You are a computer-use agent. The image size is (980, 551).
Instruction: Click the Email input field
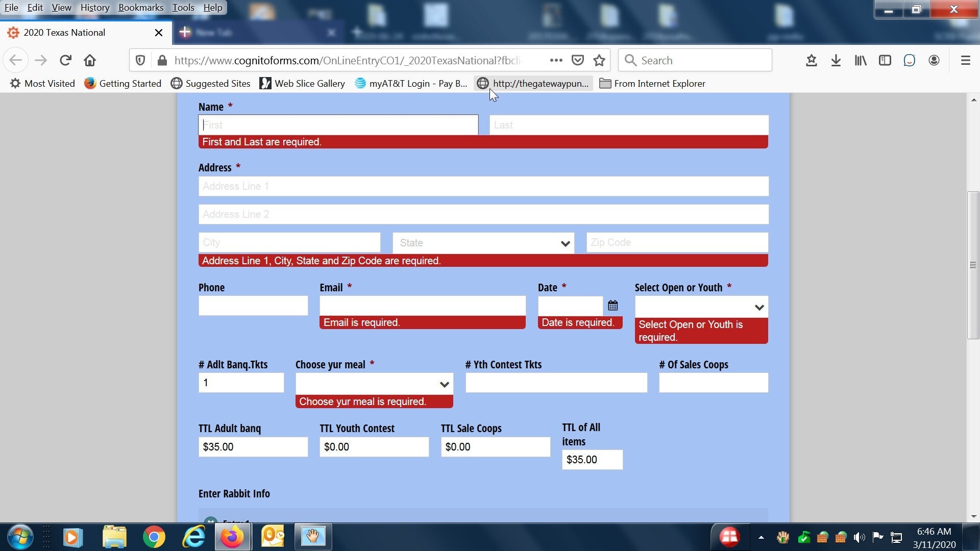coord(422,306)
